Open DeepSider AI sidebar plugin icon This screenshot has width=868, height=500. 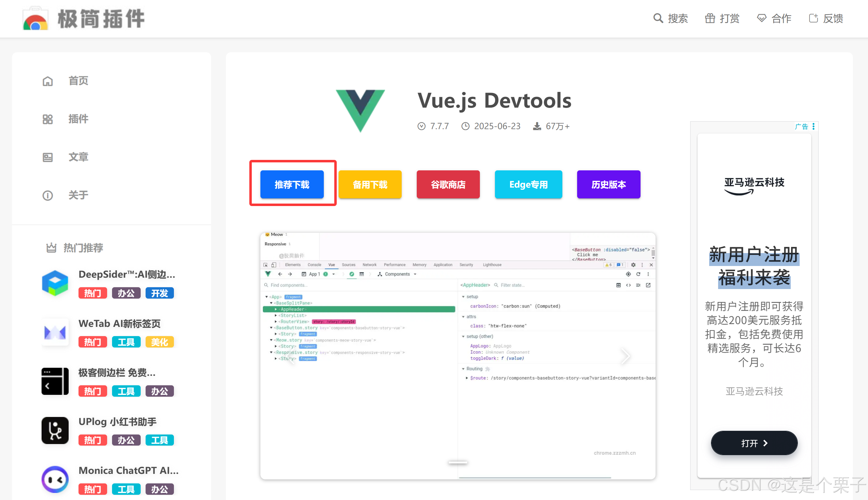55,283
